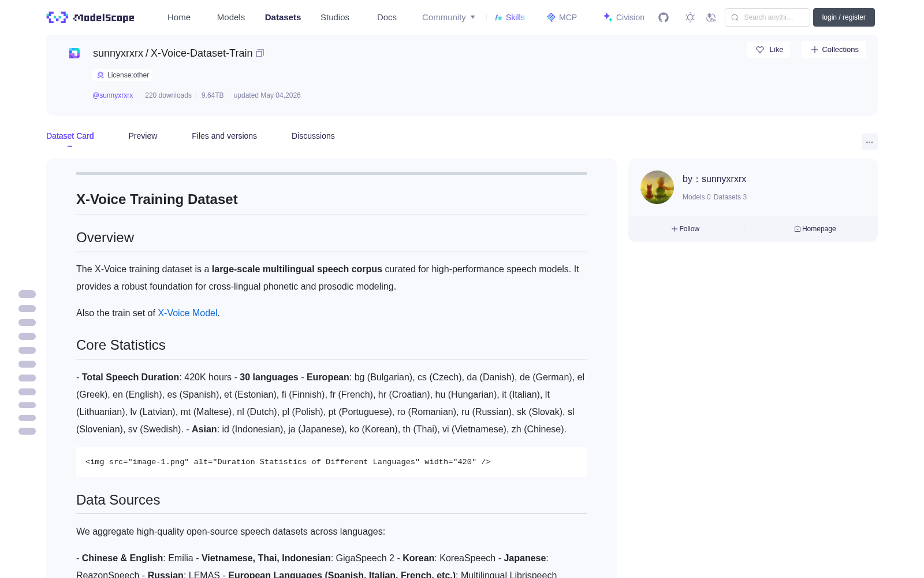Visit author Homepage link
The width and height of the screenshot is (924, 578).
[815, 229]
